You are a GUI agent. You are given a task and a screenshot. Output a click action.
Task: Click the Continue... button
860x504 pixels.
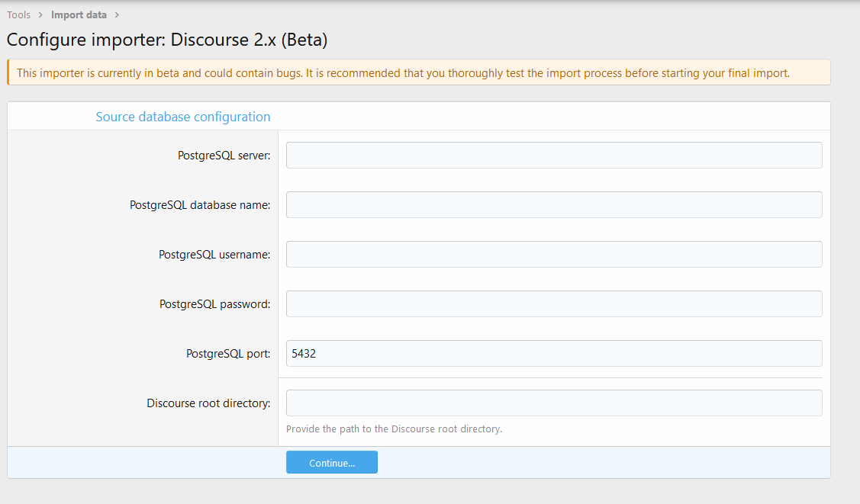[332, 462]
